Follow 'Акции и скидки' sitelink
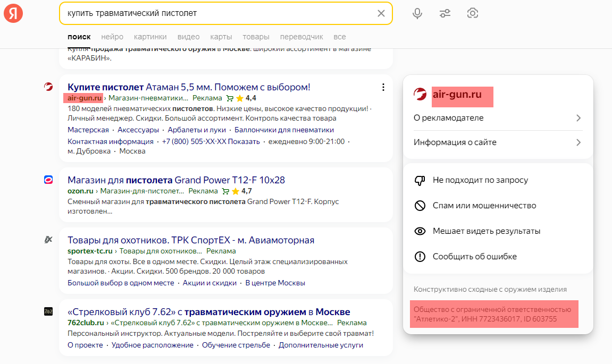The image size is (612, 364). tap(209, 283)
